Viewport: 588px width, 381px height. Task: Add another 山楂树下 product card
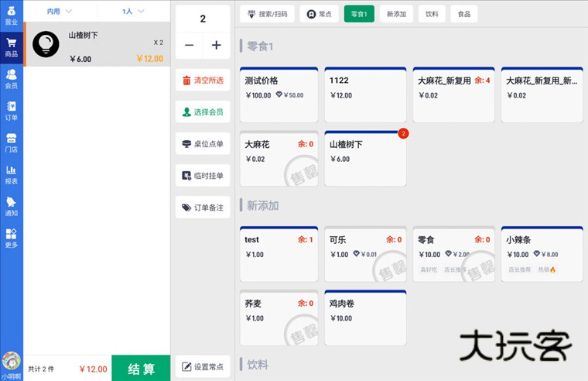tap(365, 159)
